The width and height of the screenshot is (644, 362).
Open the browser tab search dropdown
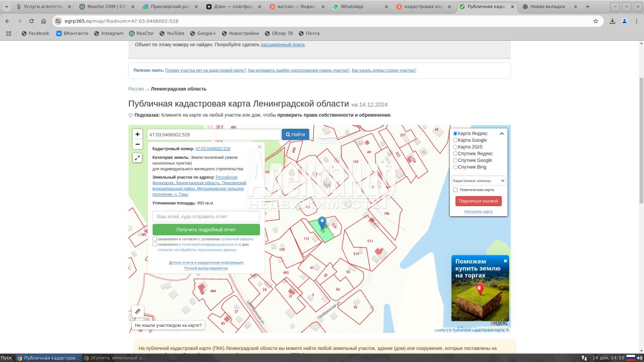point(7,7)
